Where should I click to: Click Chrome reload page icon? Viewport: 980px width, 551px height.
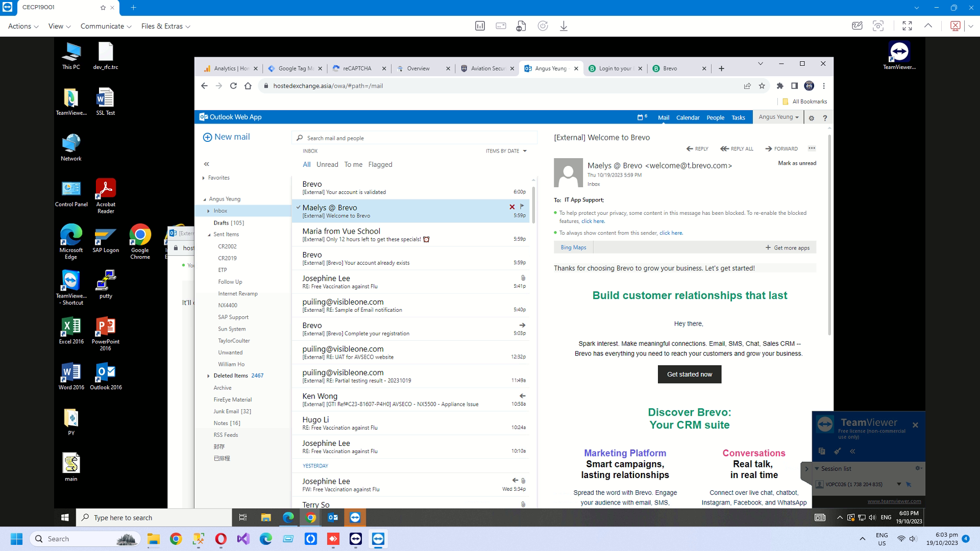pyautogui.click(x=233, y=86)
